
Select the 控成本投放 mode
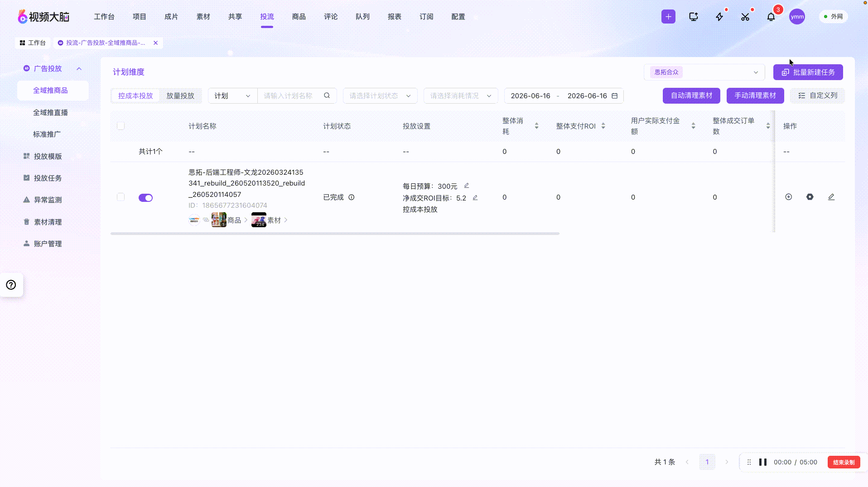pos(135,96)
